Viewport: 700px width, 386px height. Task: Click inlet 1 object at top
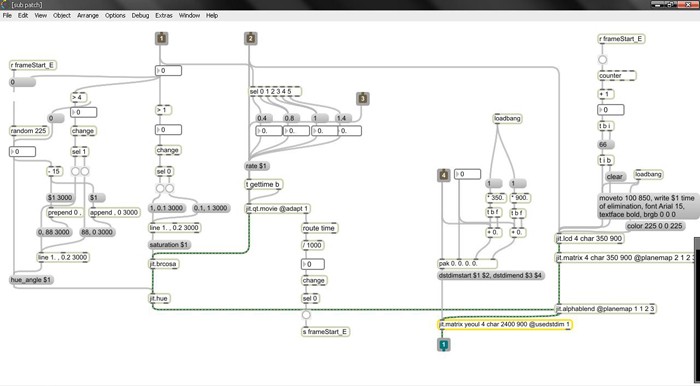(x=162, y=39)
